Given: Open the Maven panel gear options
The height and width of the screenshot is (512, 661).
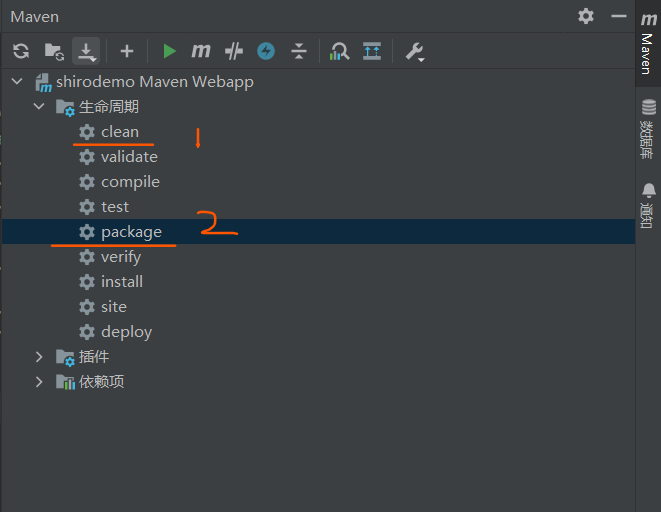Looking at the screenshot, I should click(x=586, y=16).
